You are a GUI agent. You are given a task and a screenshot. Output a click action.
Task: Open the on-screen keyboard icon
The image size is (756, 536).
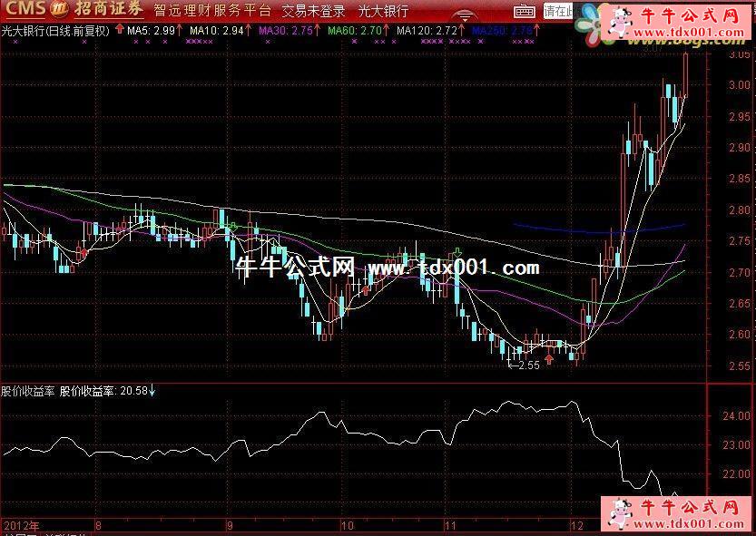point(524,11)
